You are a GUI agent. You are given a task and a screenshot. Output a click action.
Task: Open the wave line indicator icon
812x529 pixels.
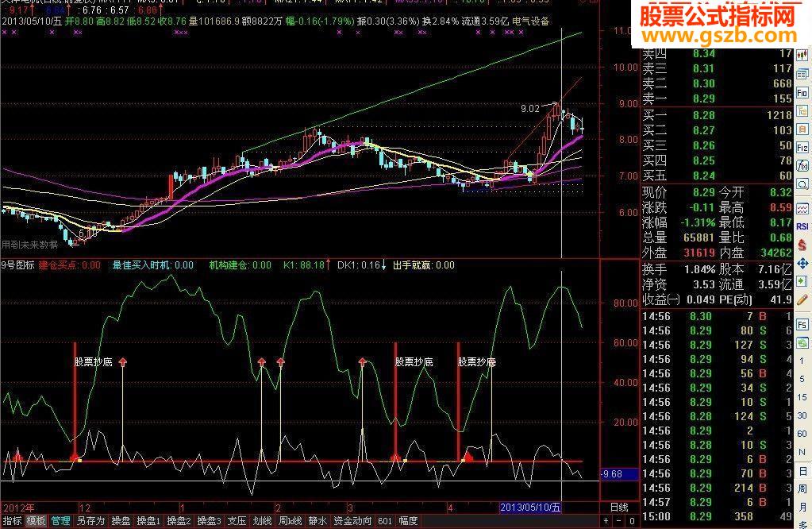(x=802, y=209)
